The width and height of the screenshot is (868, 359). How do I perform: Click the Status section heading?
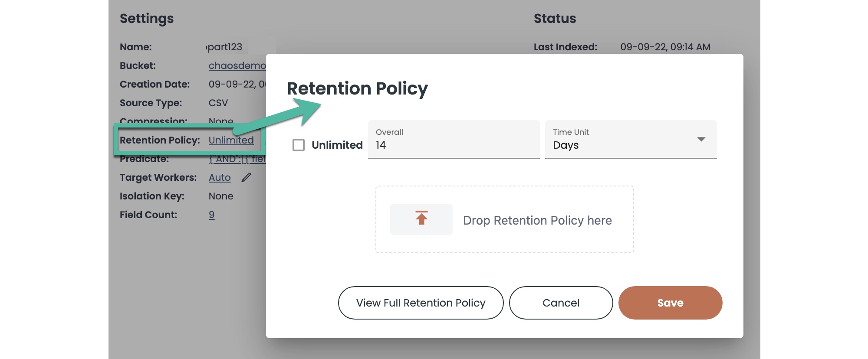[x=555, y=19]
